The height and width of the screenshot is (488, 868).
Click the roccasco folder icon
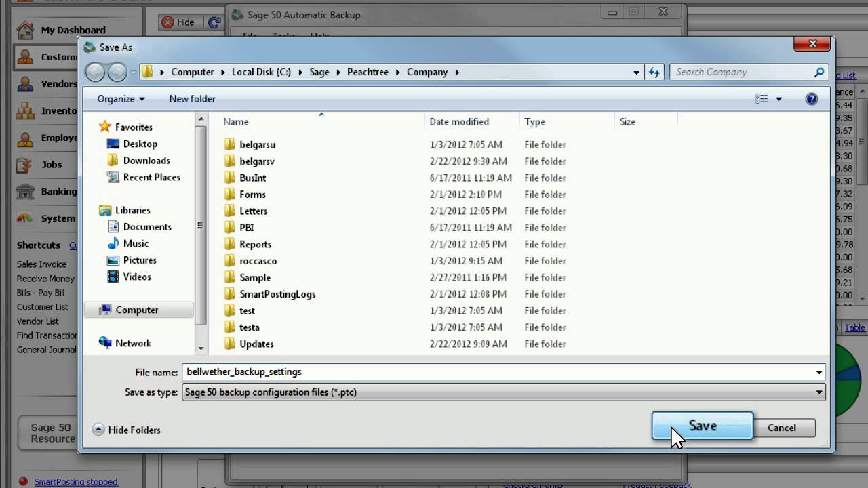point(229,261)
